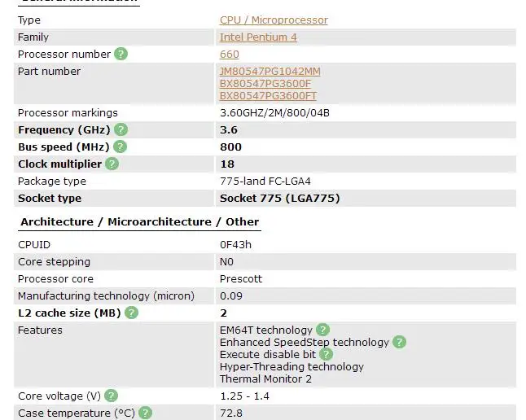
Task: Show Execute disable bit help
Action: coord(326,354)
